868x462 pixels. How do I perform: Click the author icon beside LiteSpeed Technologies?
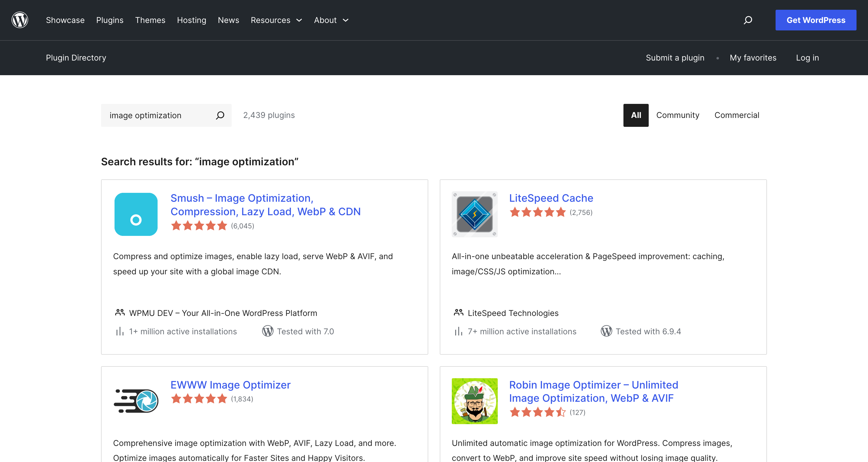(458, 313)
